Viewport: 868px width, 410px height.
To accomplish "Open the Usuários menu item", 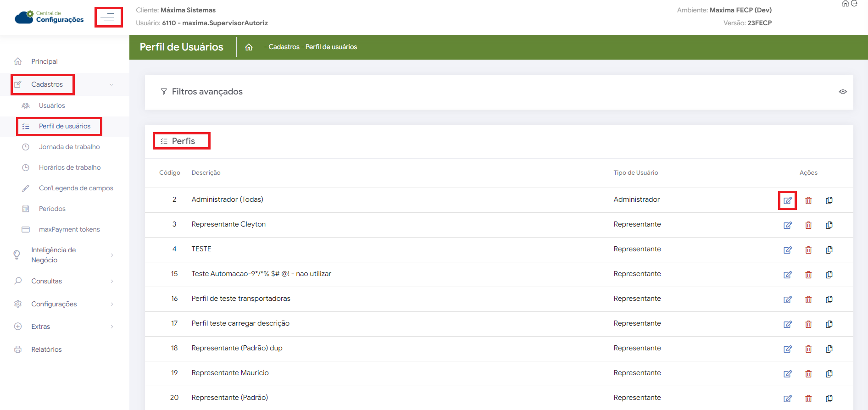I will click(x=52, y=105).
